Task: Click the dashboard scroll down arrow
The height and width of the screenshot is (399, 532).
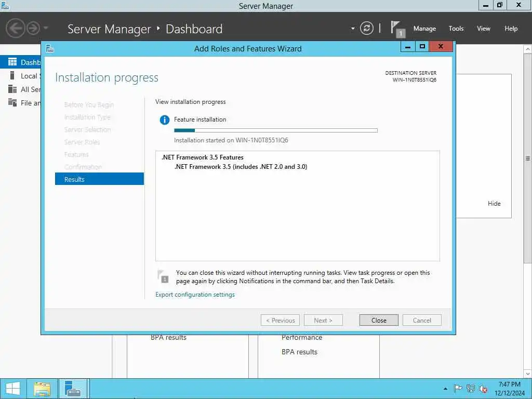Action: [528, 374]
